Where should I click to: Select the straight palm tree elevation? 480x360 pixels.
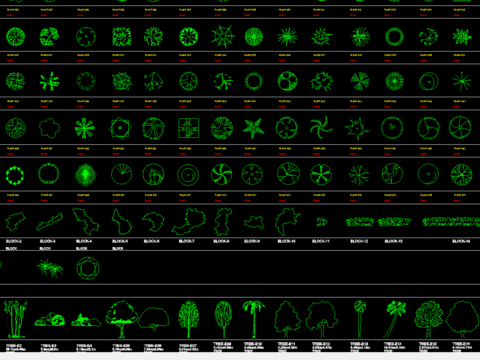tap(253, 318)
